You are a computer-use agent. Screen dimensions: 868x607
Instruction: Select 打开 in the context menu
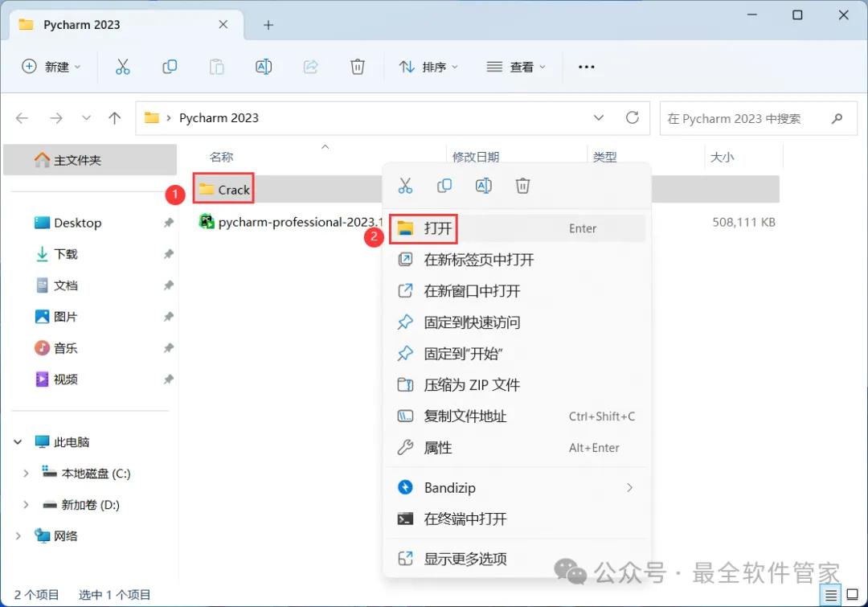(517, 228)
